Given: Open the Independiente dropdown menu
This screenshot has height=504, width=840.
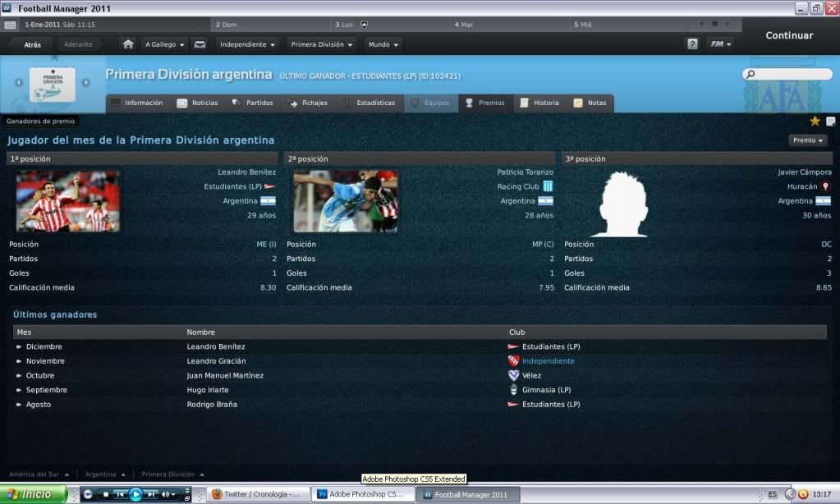Looking at the screenshot, I should point(247,44).
